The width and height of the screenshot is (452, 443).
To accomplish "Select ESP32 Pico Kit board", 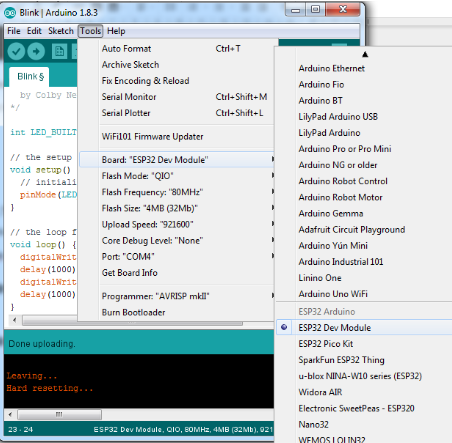I will click(364, 344).
